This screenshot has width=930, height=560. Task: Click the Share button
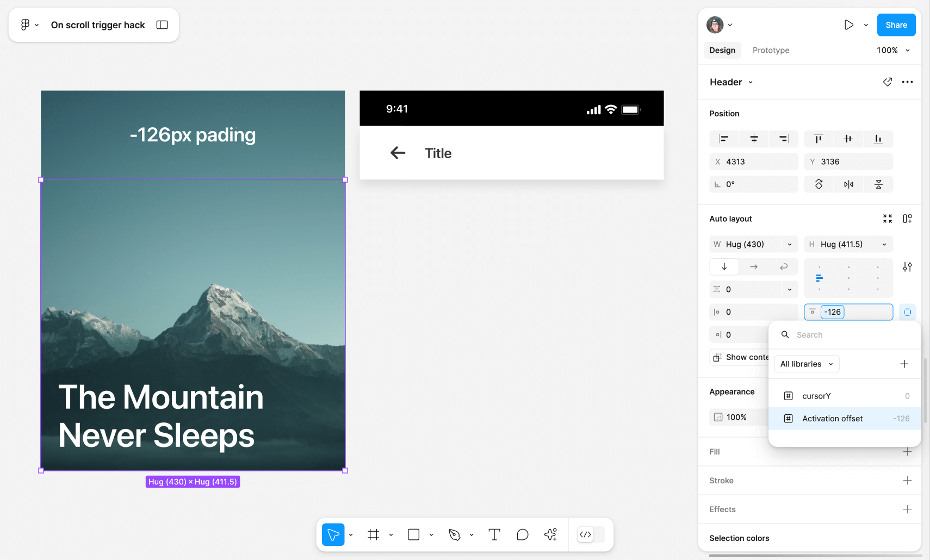click(x=896, y=24)
